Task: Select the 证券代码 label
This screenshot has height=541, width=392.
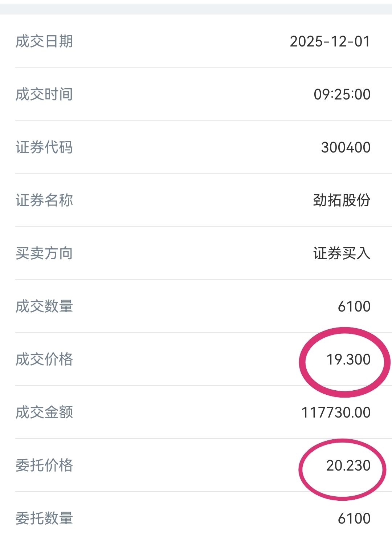Action: pyautogui.click(x=44, y=147)
